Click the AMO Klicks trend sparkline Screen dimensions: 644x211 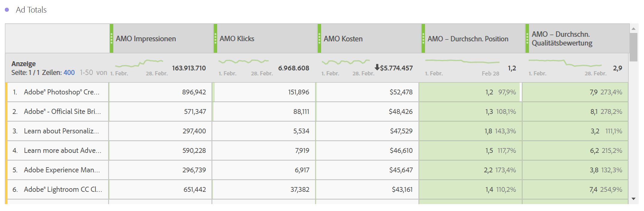coord(243,62)
